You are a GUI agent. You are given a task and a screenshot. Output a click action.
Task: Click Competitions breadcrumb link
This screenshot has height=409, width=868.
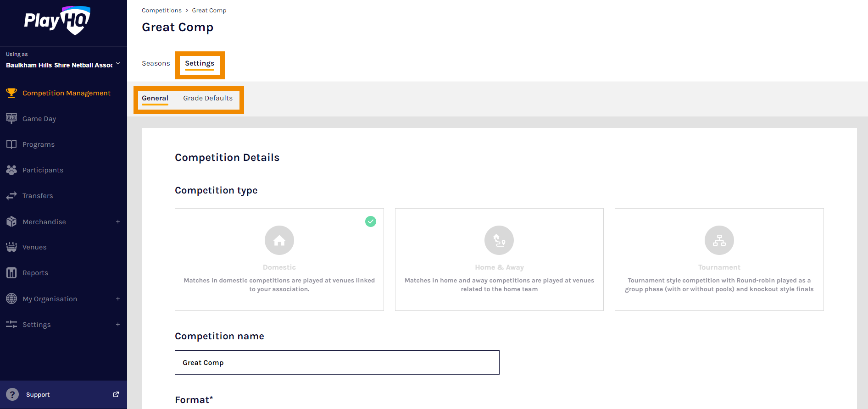tap(161, 11)
